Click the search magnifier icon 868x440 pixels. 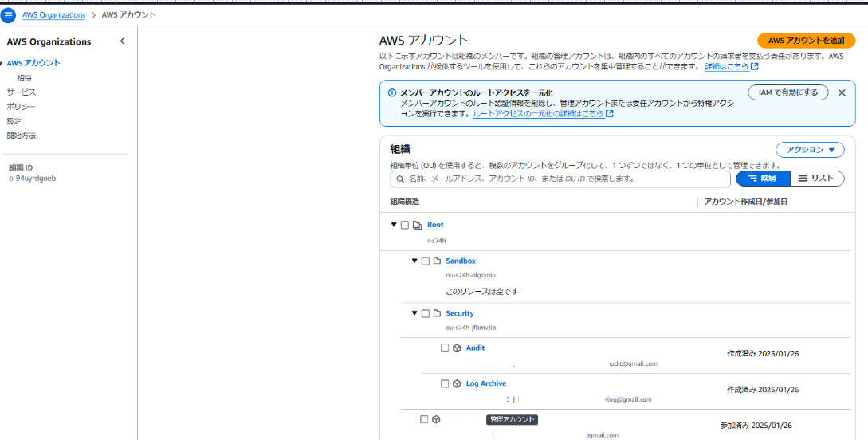click(x=400, y=179)
